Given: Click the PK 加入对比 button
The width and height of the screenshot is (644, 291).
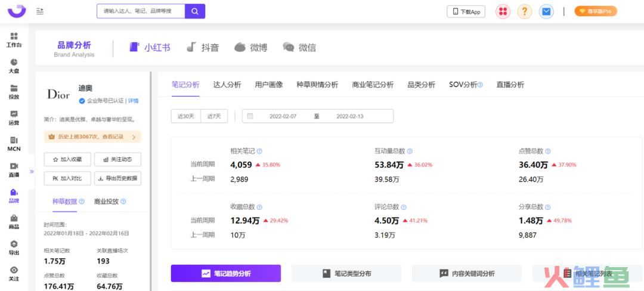Looking at the screenshot, I should click(x=67, y=178).
